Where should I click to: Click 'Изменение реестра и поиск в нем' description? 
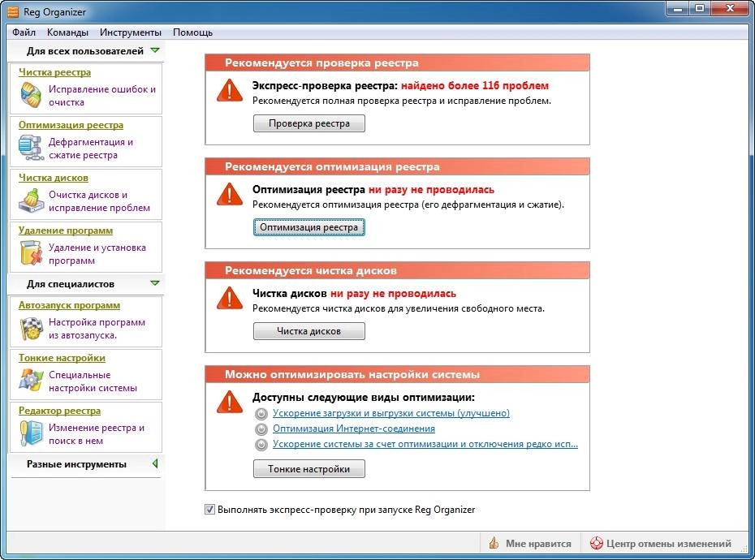(x=97, y=434)
